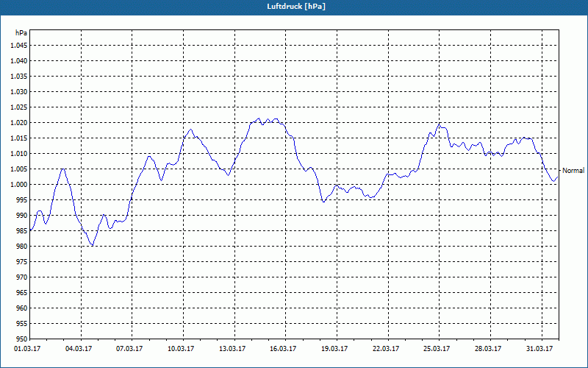Viewport: 588px width, 368px height.
Task: Select the 1.020 y-axis value
Action: (x=19, y=123)
